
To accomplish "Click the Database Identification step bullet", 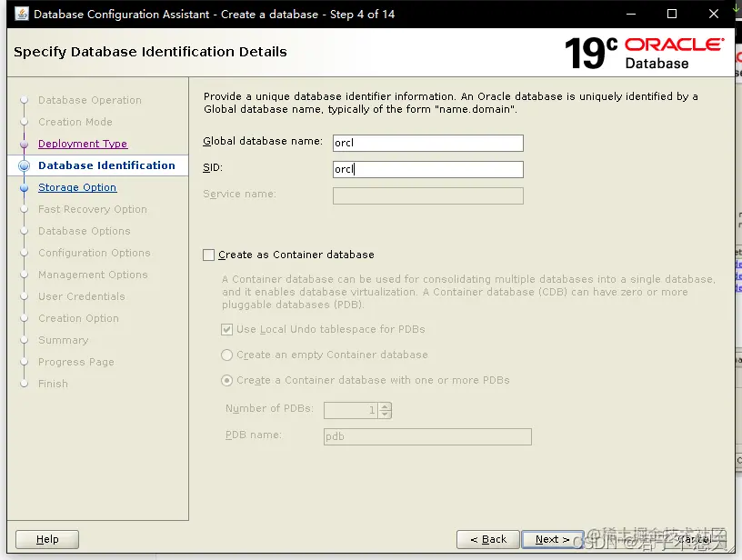I will [25, 165].
